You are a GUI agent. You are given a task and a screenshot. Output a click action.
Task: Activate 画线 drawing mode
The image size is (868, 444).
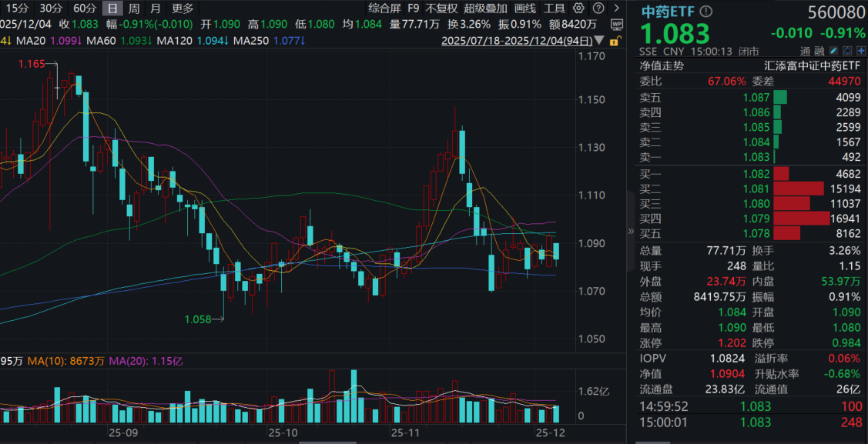pyautogui.click(x=524, y=8)
